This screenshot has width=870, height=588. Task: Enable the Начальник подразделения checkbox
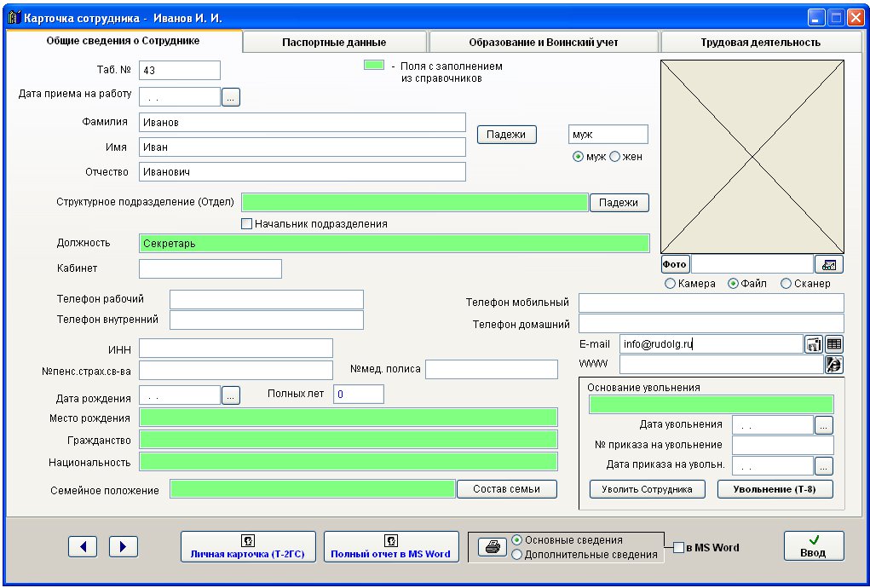pos(247,224)
